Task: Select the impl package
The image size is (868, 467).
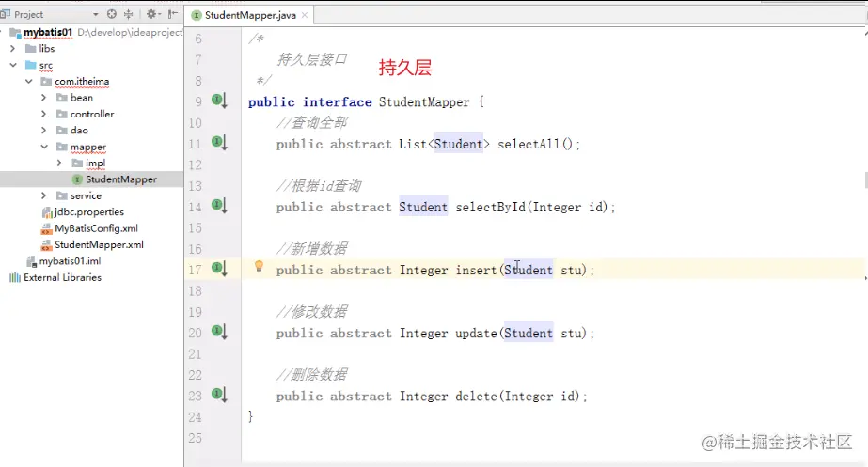Action: click(95, 163)
